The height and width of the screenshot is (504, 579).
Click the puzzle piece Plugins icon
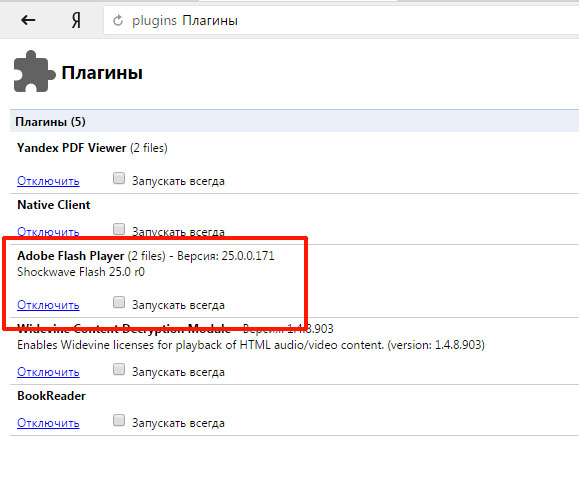pos(34,71)
